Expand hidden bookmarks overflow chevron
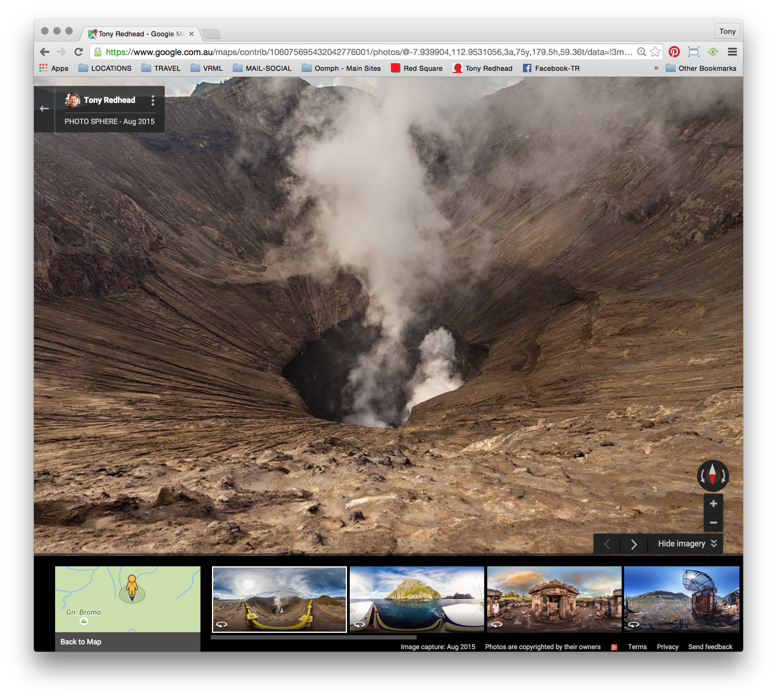This screenshot has width=777, height=700. click(x=656, y=68)
